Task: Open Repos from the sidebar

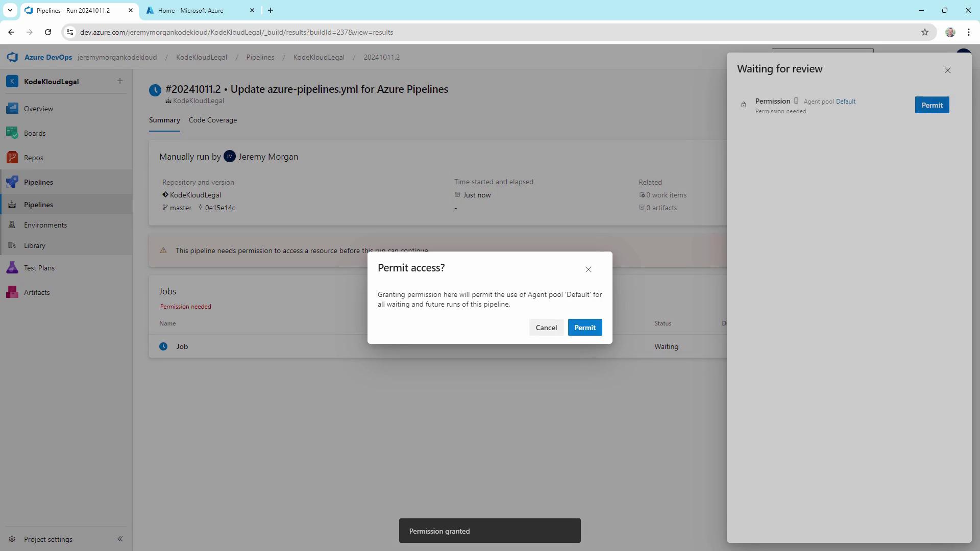Action: (34, 158)
